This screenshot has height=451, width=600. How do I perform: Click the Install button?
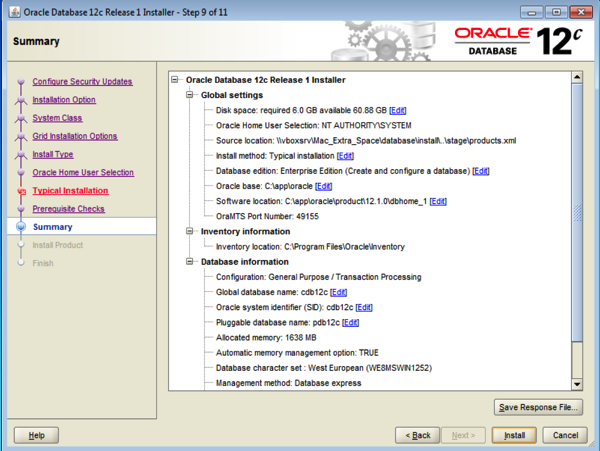click(x=515, y=435)
